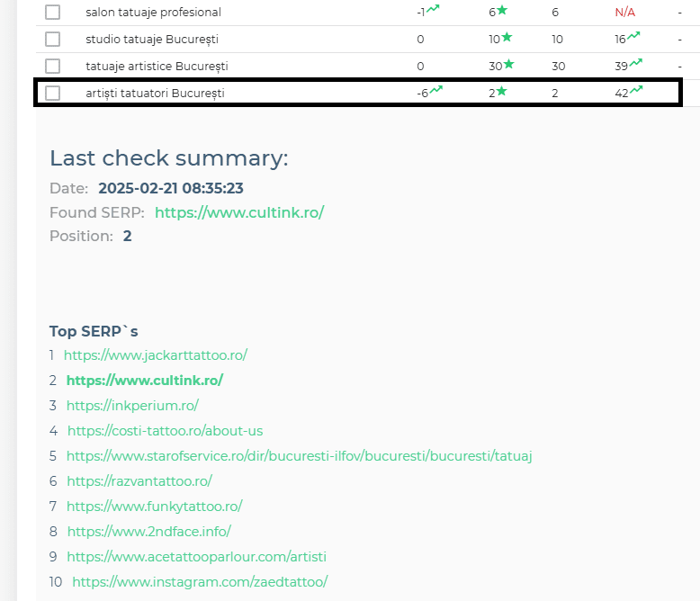Go to the funkytattoo.ro link
This screenshot has width=700, height=601.
click(154, 507)
